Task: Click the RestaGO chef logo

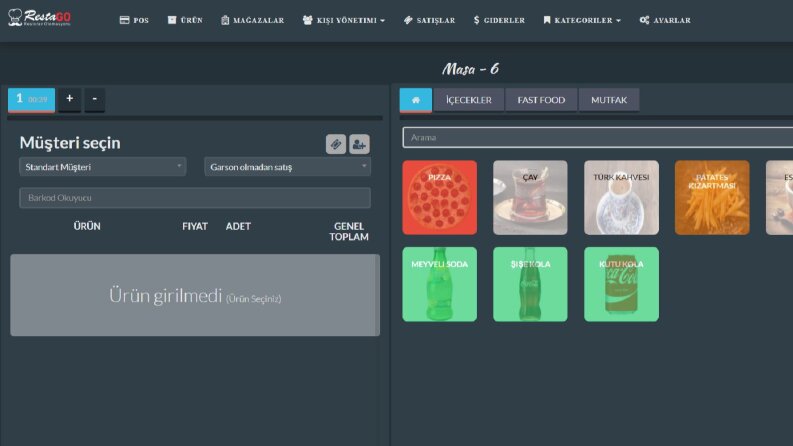Action: click(39, 18)
